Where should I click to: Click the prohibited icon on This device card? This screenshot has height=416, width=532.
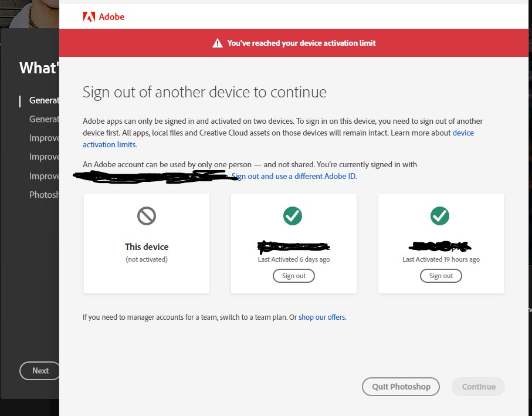coord(146,216)
